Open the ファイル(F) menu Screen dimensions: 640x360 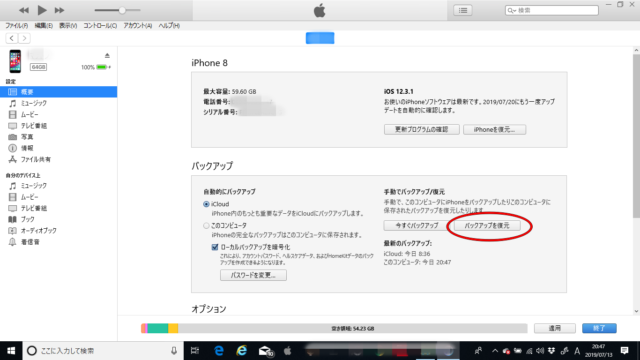pyautogui.click(x=16, y=26)
